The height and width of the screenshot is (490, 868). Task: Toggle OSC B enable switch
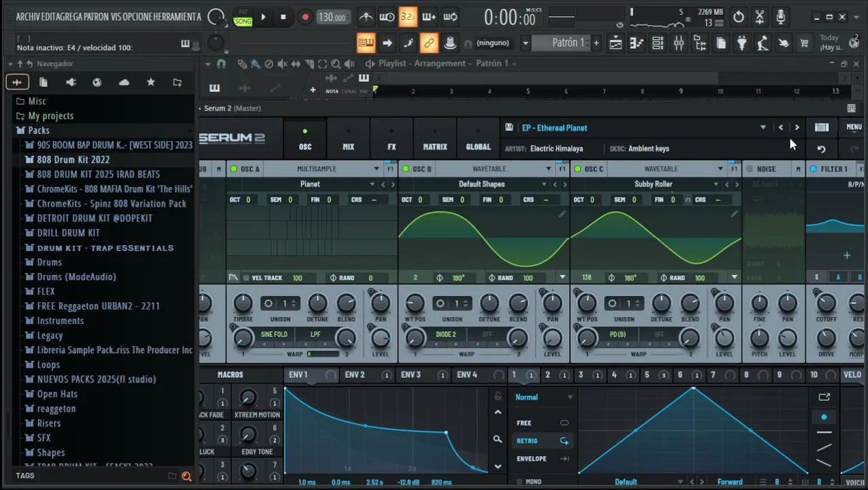(x=406, y=169)
